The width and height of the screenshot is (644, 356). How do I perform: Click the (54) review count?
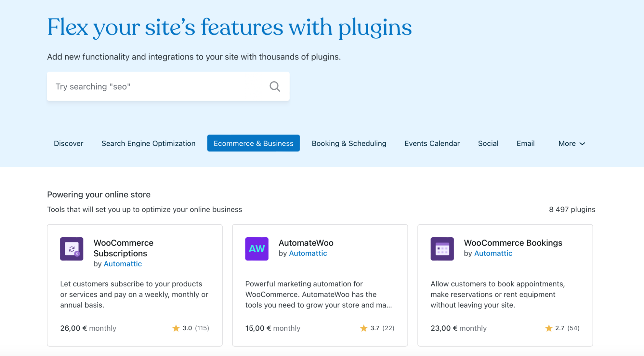(x=573, y=328)
